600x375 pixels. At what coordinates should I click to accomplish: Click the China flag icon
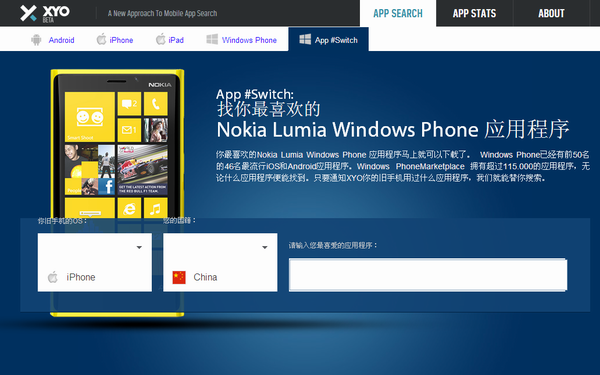pos(179,277)
